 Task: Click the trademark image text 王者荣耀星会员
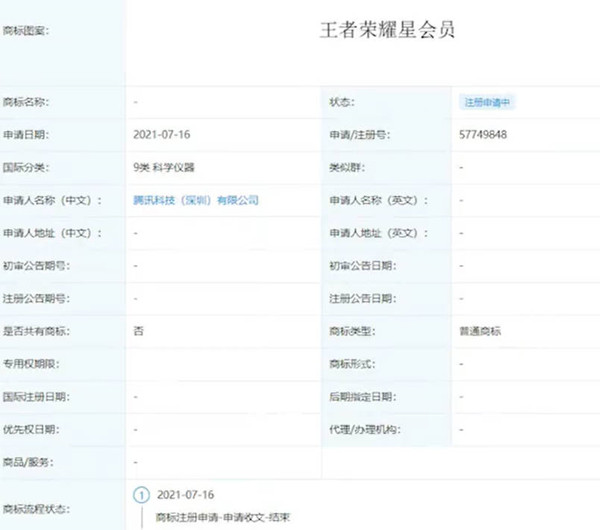(x=387, y=30)
